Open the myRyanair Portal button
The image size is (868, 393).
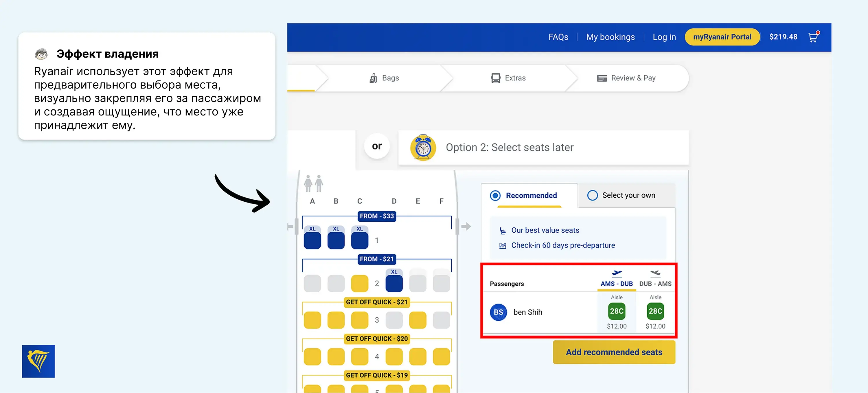(722, 37)
